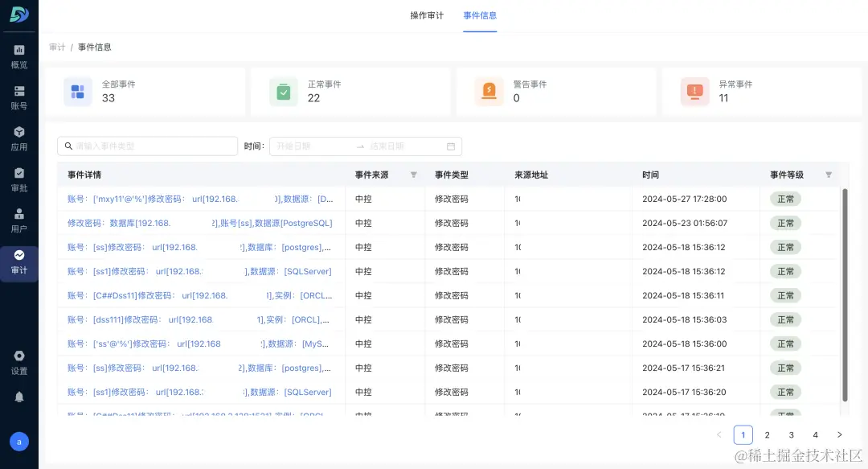
Task: Click the 警告事件 orange alarm icon
Action: click(x=489, y=92)
